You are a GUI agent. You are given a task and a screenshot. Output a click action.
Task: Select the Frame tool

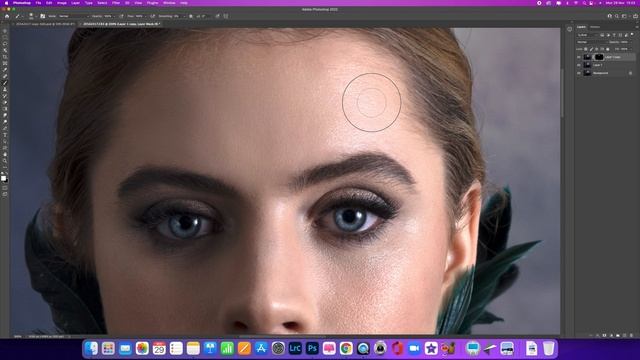(x=5, y=63)
